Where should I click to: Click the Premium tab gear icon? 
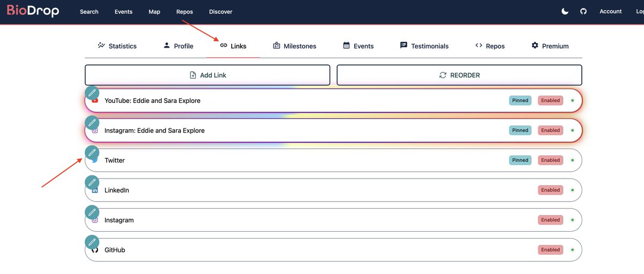pyautogui.click(x=535, y=46)
